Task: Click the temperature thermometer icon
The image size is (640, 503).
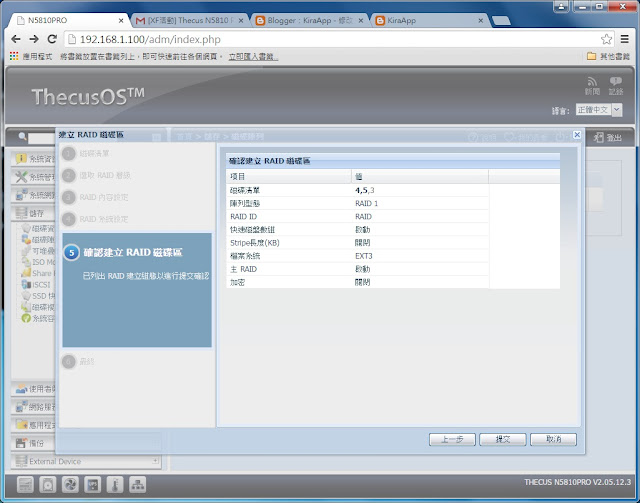Action: [115, 485]
